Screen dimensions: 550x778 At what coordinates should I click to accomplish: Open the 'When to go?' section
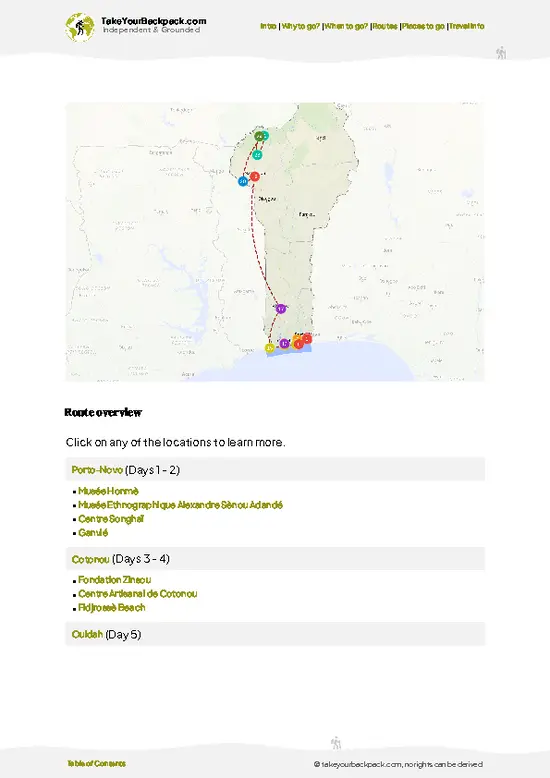[x=346, y=26]
